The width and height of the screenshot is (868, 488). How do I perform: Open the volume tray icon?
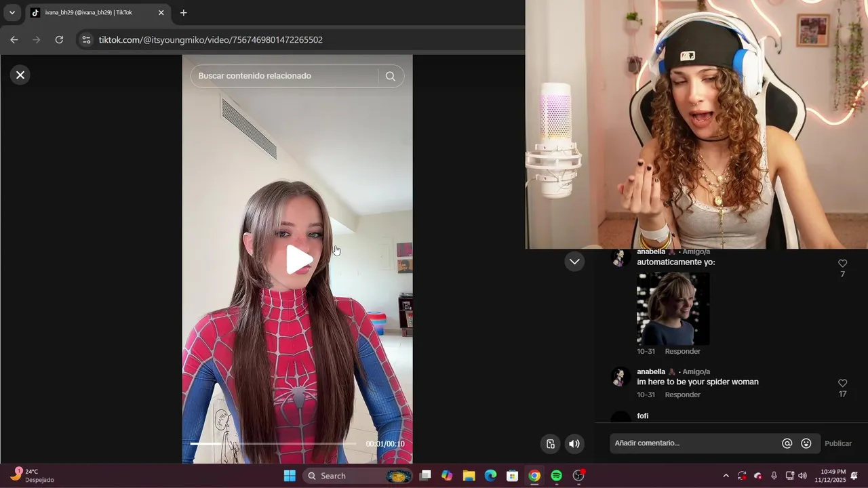point(803,476)
